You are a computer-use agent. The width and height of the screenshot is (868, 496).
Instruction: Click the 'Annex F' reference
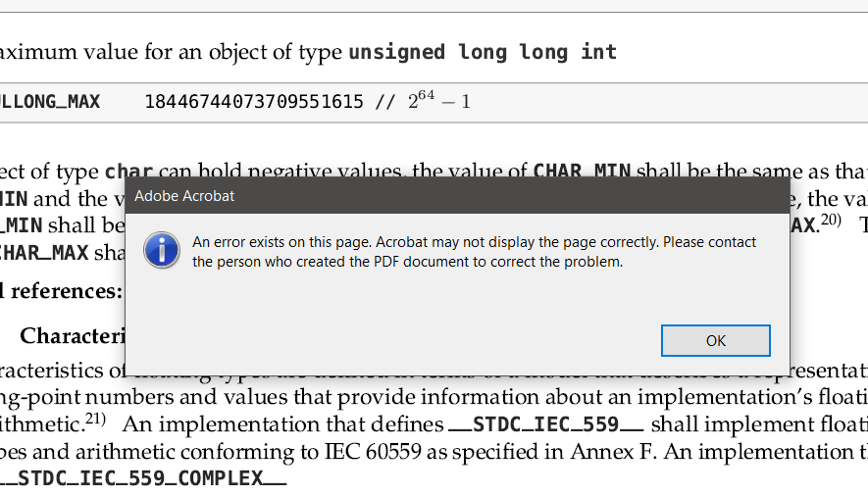pos(612,452)
